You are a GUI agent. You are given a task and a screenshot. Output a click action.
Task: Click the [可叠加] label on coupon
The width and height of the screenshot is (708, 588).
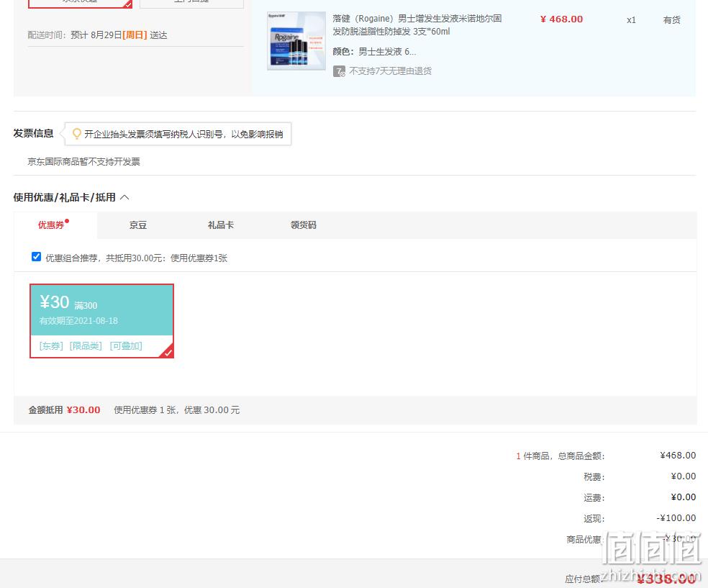coord(126,346)
